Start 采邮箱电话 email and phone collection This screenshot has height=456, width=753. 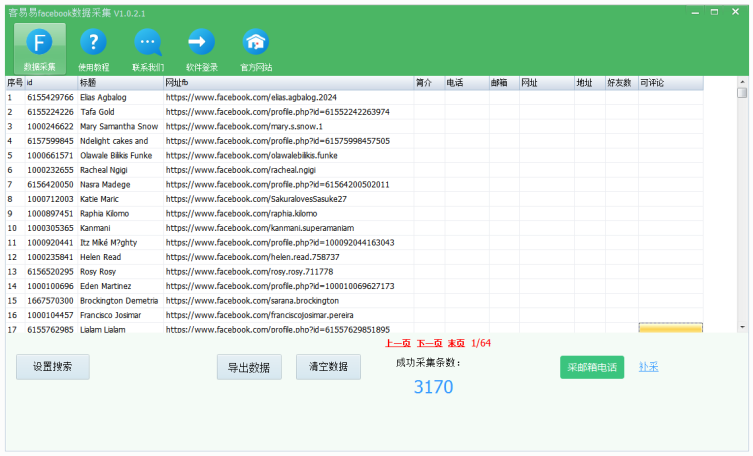point(592,367)
